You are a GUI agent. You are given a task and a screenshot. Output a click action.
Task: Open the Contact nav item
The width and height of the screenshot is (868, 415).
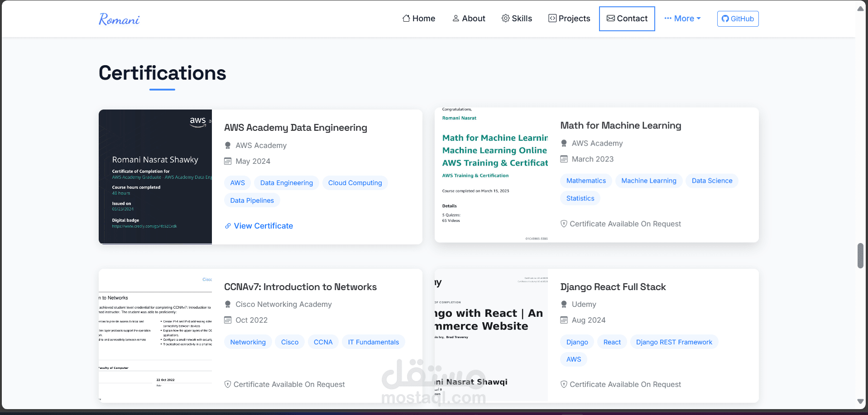(x=627, y=19)
